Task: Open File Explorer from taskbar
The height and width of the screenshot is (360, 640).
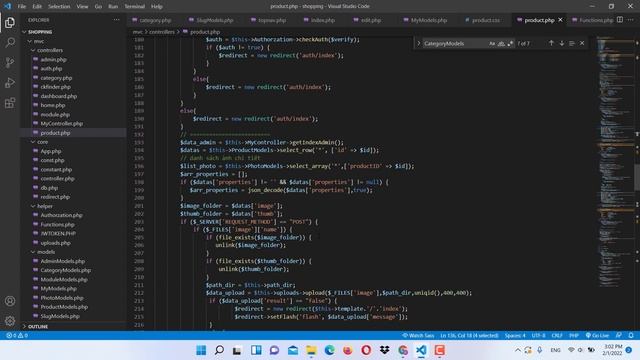Action: click(311, 350)
